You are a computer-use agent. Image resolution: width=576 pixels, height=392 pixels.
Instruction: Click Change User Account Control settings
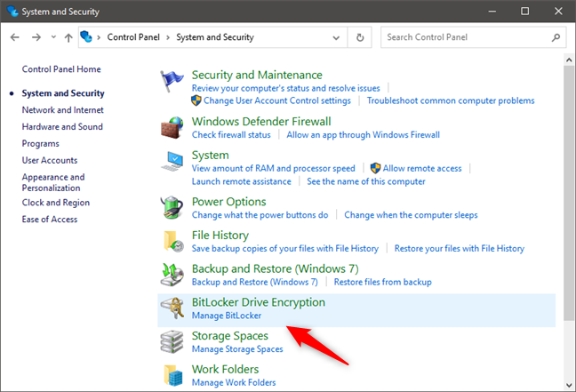277,100
